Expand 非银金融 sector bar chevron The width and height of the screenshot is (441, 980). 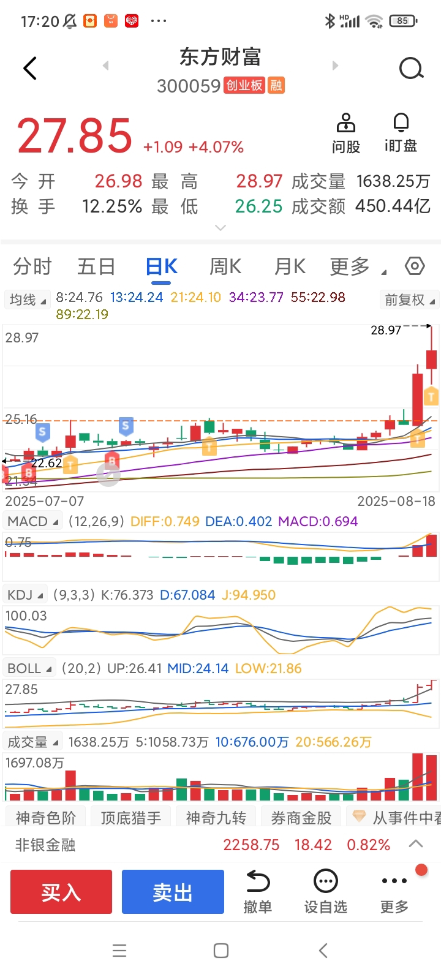tap(416, 844)
